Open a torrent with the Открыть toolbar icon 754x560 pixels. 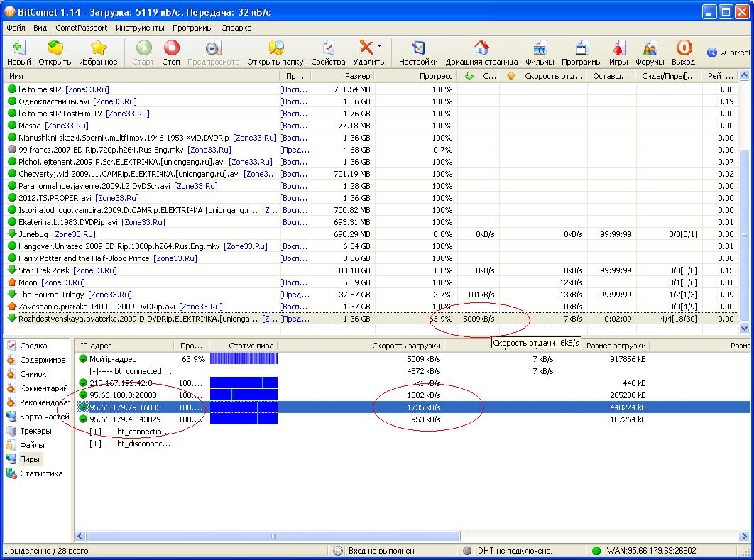55,53
